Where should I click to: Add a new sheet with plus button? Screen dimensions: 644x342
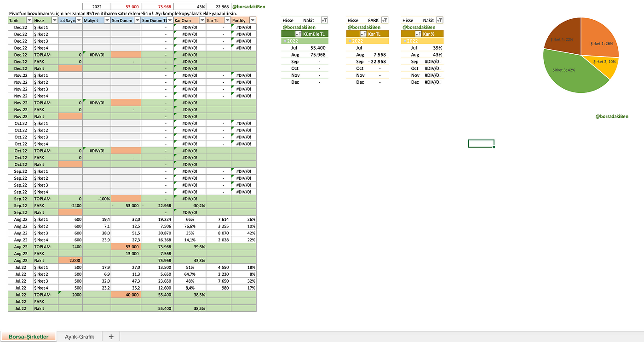click(111, 336)
